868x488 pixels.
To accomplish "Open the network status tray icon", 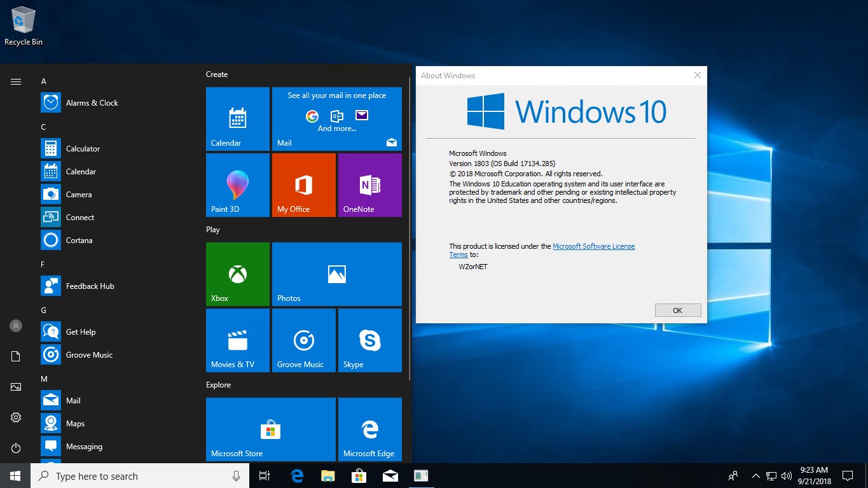I will click(771, 476).
